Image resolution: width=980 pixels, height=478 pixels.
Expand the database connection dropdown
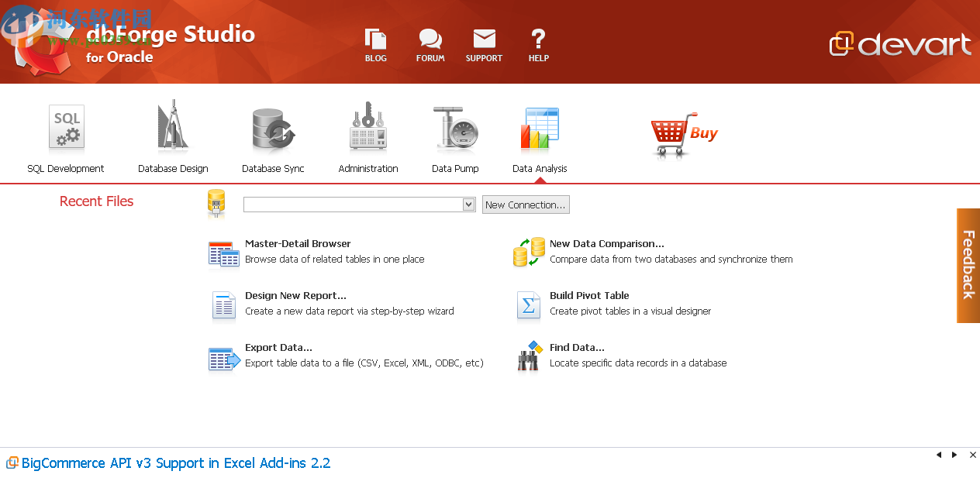point(468,204)
